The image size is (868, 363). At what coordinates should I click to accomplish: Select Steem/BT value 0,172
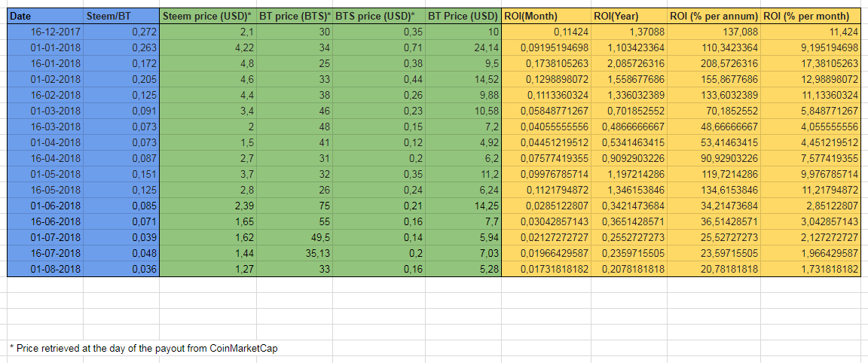click(121, 63)
